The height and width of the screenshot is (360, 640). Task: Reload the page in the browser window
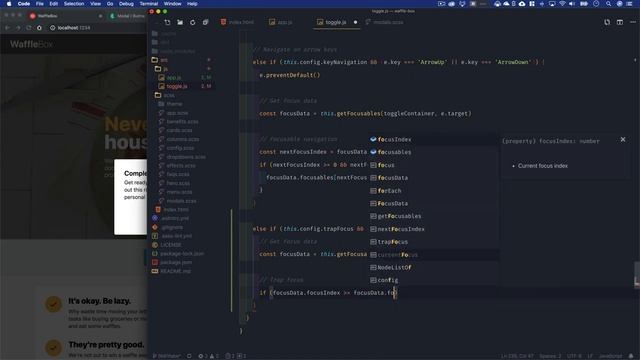click(29, 28)
